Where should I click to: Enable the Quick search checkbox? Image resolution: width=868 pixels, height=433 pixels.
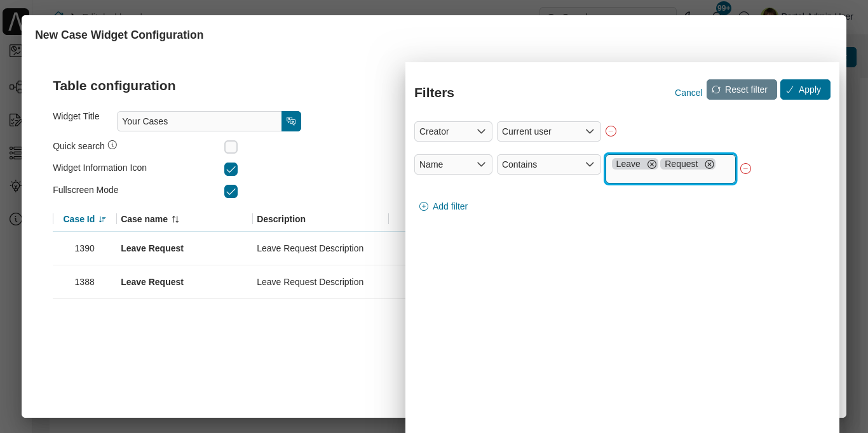pos(231,147)
